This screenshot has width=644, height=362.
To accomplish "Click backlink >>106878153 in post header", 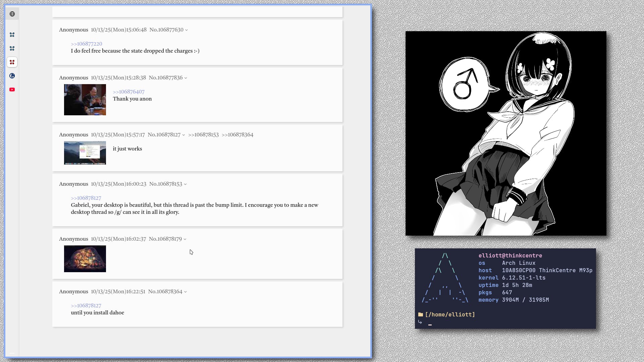I will [203, 135].
